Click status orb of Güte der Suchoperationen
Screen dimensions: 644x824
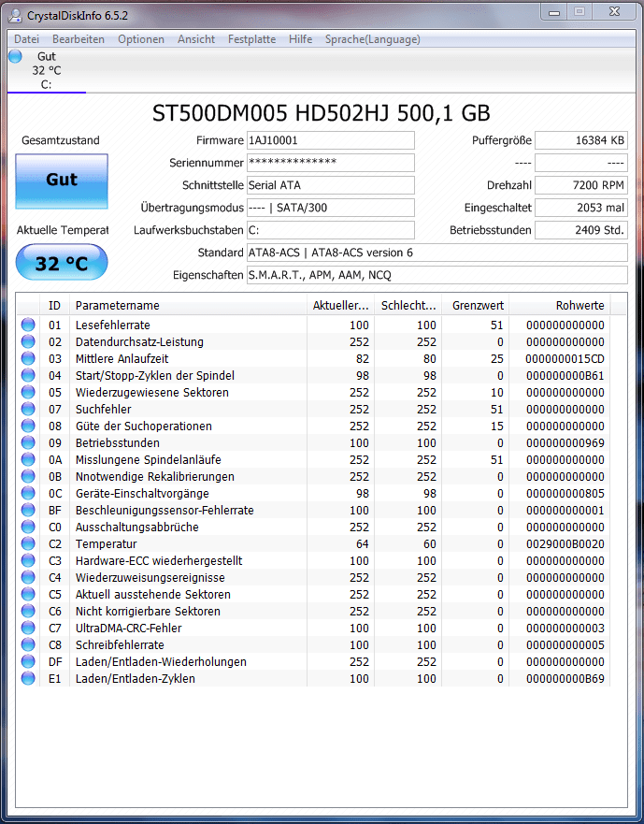(x=28, y=426)
